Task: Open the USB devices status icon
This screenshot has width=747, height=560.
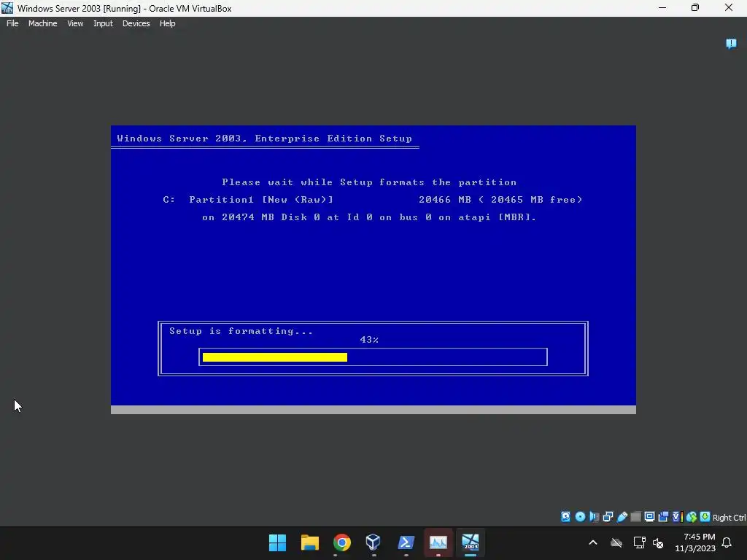Action: [622, 517]
